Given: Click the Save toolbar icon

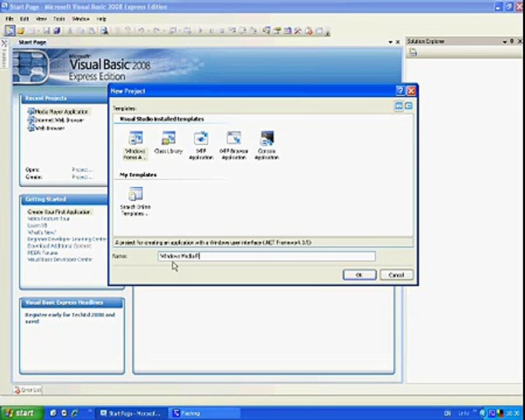Looking at the screenshot, I should (x=46, y=31).
